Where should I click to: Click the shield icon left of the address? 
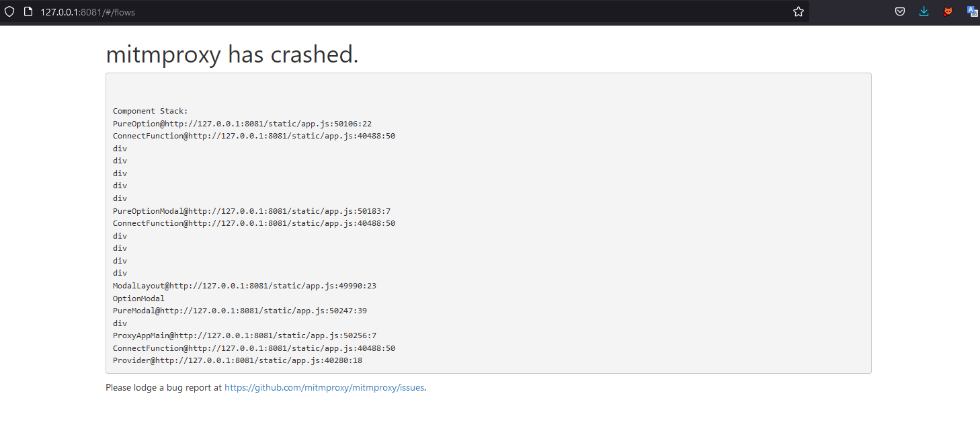9,11
